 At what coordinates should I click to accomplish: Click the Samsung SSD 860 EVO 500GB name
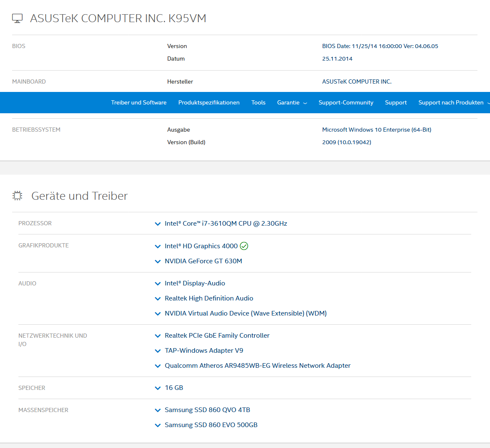coord(211,425)
